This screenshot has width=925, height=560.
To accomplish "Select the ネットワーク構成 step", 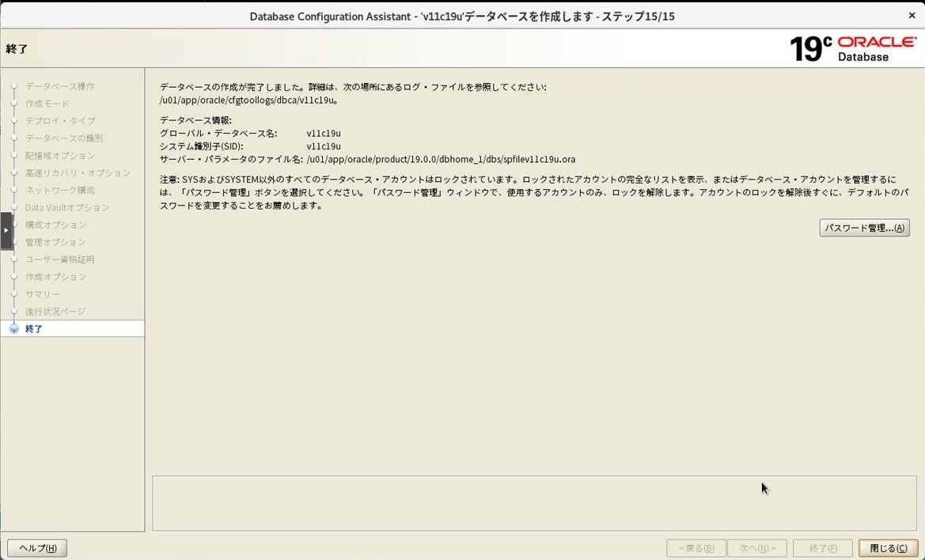I will 60,191.
